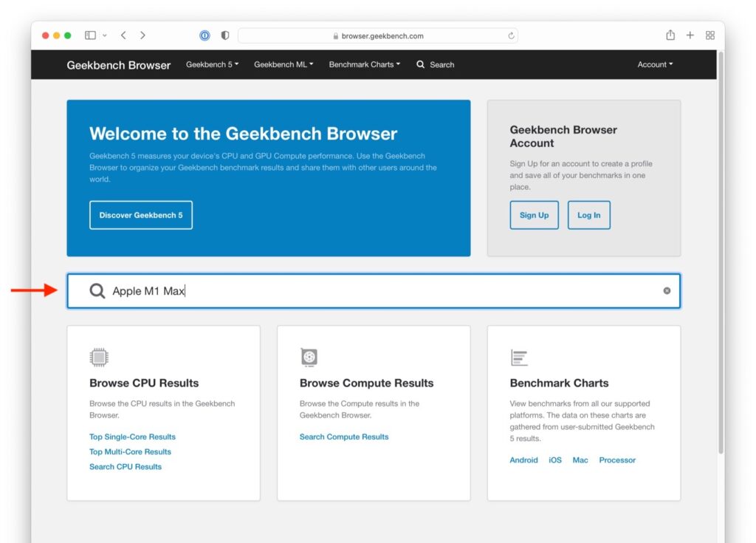756x543 pixels.
Task: Open the Account dropdown
Action: (654, 65)
